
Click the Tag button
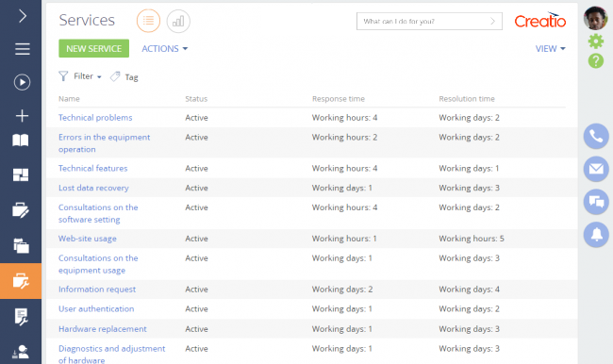click(124, 77)
